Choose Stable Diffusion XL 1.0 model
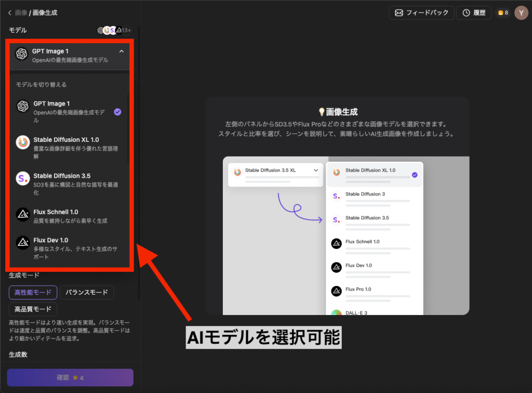The image size is (532, 393). tap(69, 148)
